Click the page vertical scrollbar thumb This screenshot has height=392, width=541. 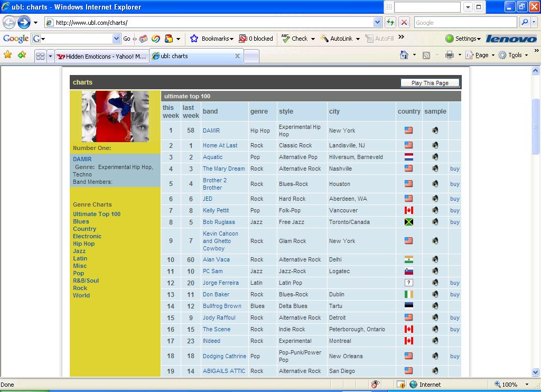point(535,126)
